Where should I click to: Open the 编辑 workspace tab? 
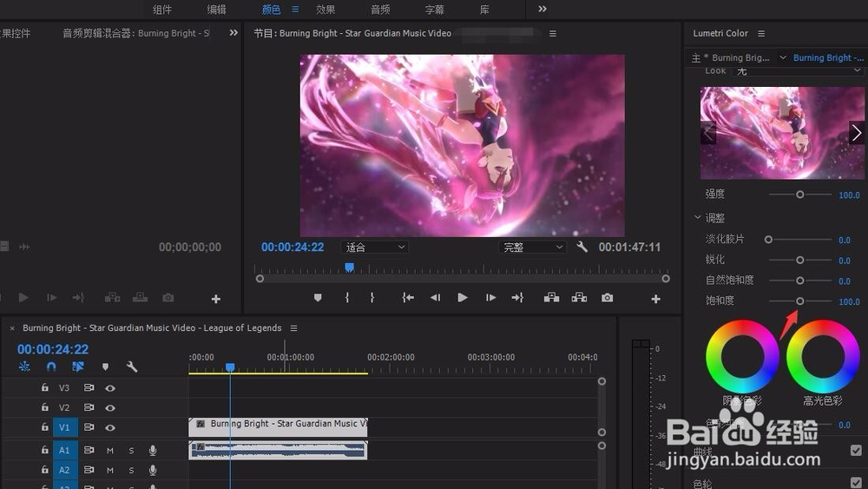pyautogui.click(x=216, y=10)
